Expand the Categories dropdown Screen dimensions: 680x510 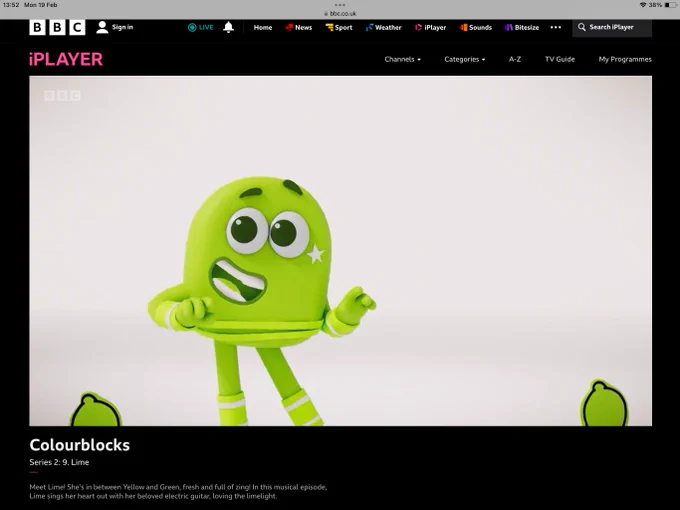click(464, 59)
